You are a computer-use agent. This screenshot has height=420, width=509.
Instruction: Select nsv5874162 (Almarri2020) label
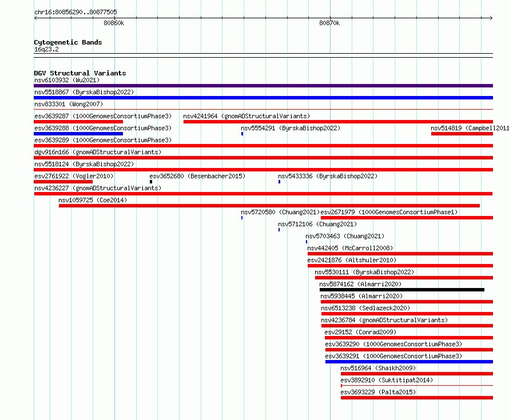pyautogui.click(x=360, y=284)
